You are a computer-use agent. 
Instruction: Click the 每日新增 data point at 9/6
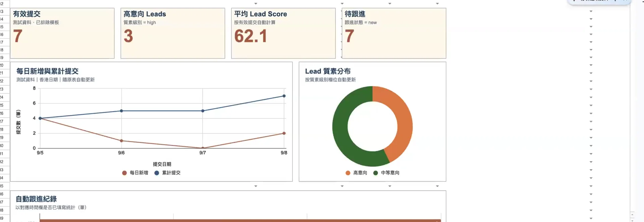coord(121,141)
